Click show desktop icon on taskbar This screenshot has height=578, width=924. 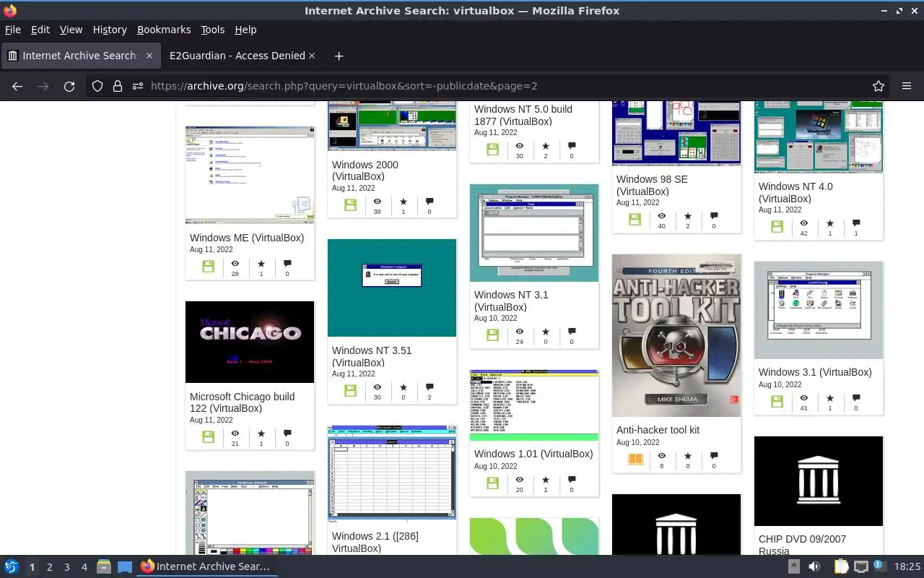125,566
